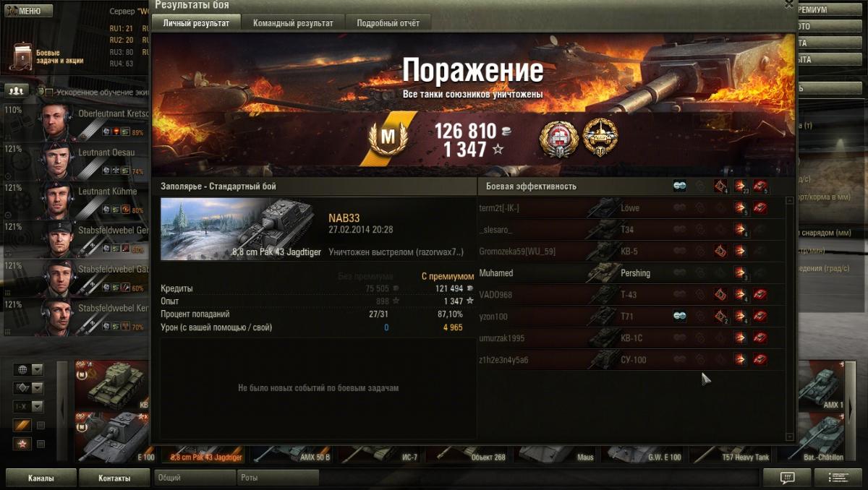Click the Каналы button
868x490 pixels.
coord(41,478)
